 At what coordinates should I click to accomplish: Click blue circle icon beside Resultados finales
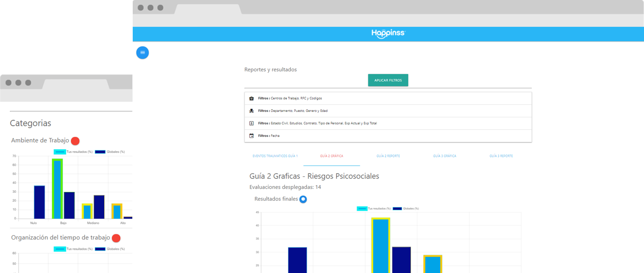click(303, 199)
